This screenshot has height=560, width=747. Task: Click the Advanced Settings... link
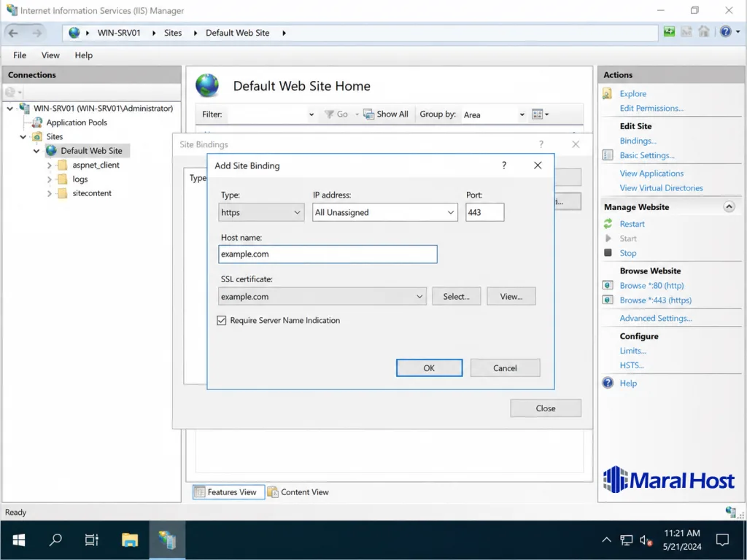pos(656,318)
